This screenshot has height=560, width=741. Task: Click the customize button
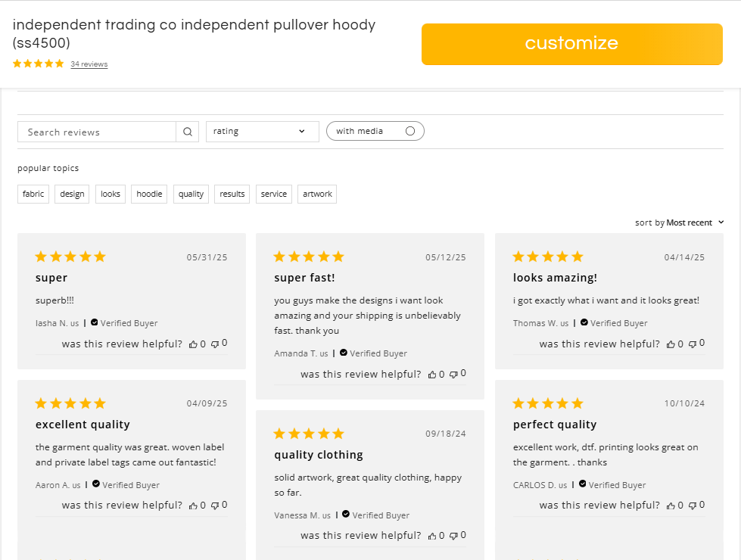tap(571, 44)
